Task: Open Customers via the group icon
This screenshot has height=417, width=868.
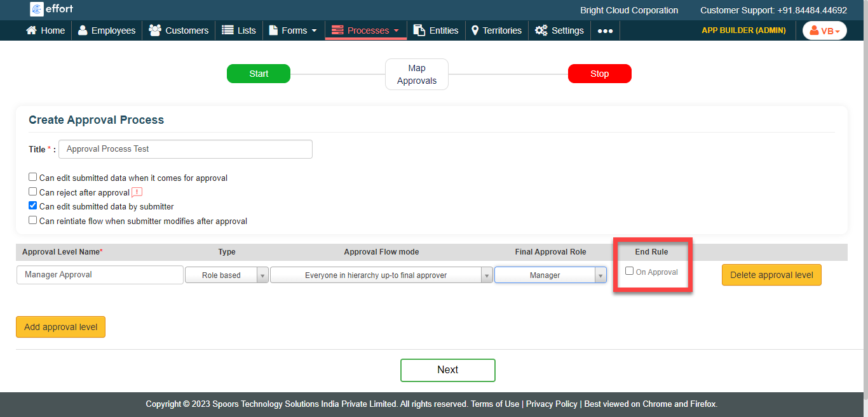Action: (x=154, y=30)
